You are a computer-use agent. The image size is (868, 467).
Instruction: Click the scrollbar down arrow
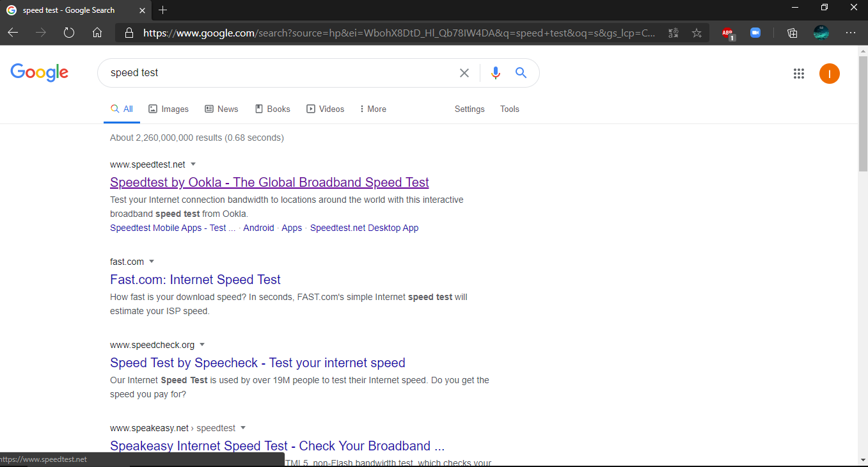coord(863,461)
